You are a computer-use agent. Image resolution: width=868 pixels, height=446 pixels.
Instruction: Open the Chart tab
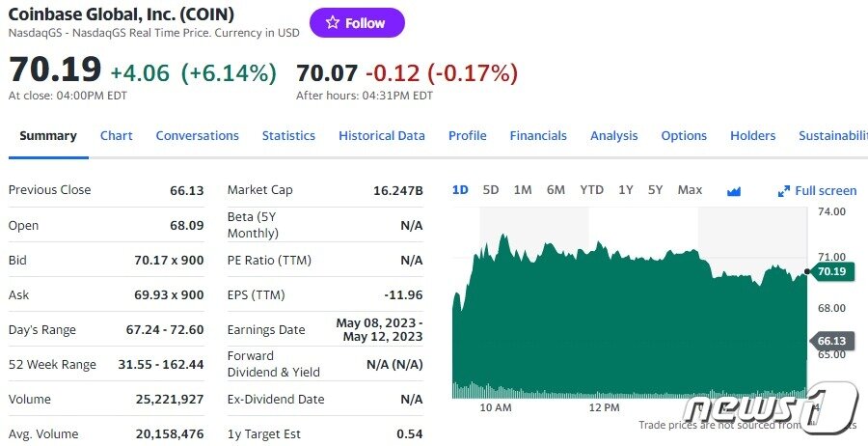[x=117, y=136]
